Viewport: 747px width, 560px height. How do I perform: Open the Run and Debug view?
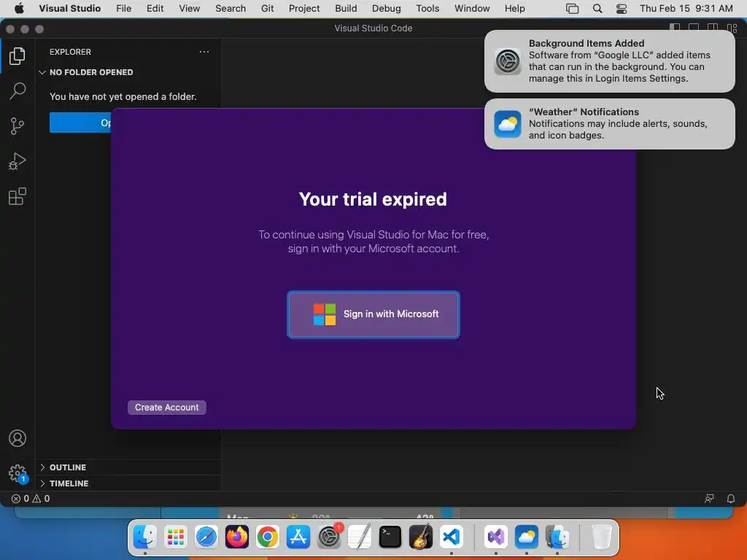click(18, 161)
